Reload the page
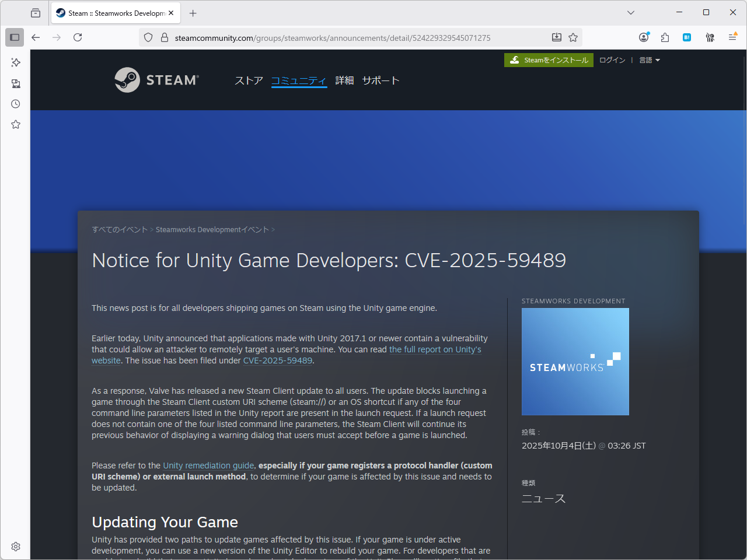Screen dimensions: 747x560 [78, 37]
